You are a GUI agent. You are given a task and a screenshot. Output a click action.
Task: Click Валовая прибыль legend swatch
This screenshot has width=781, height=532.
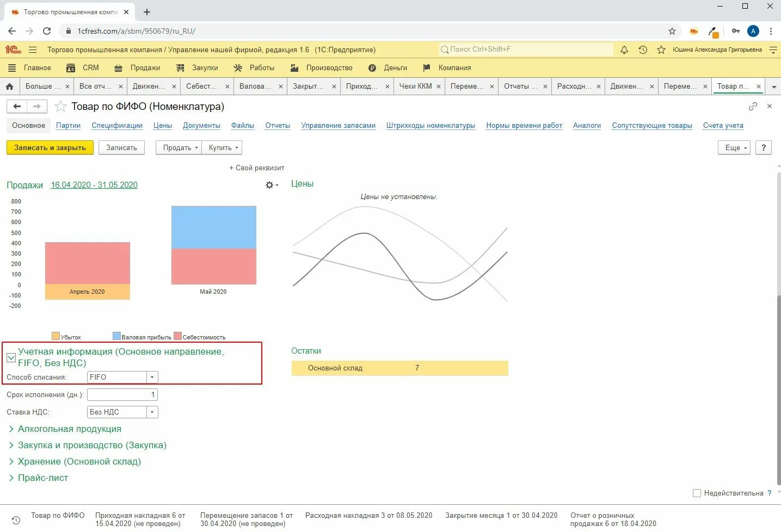click(116, 336)
